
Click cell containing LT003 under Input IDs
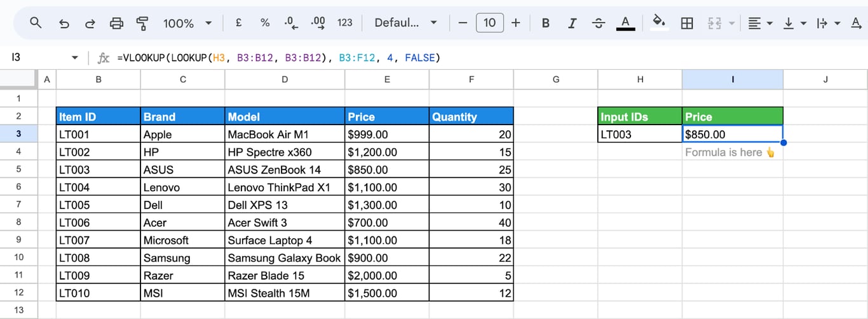coord(640,134)
